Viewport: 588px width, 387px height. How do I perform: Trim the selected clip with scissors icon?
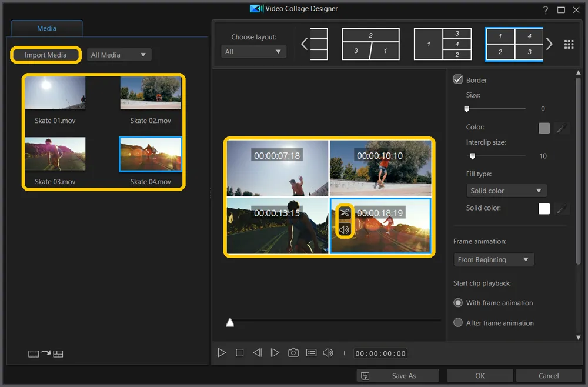pyautogui.click(x=344, y=213)
